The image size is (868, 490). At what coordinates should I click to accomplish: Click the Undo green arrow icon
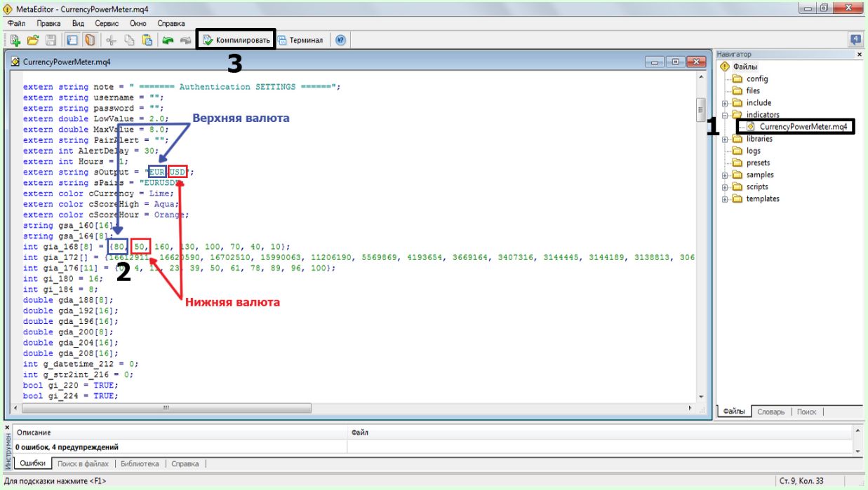pyautogui.click(x=168, y=40)
